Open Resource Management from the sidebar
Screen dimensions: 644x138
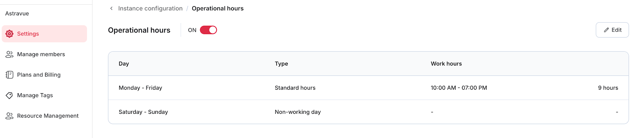click(44, 116)
